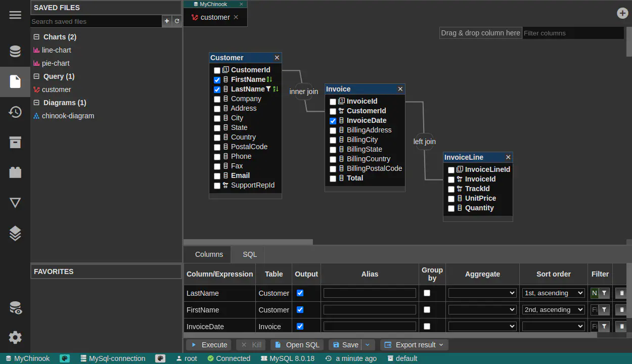Open the chinook-diagram saved file
The height and width of the screenshot is (364, 632).
68,116
